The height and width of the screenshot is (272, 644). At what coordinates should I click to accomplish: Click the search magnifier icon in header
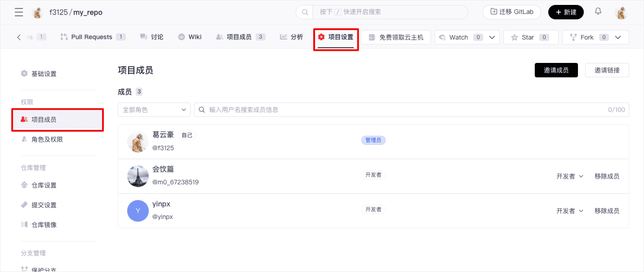pyautogui.click(x=305, y=12)
